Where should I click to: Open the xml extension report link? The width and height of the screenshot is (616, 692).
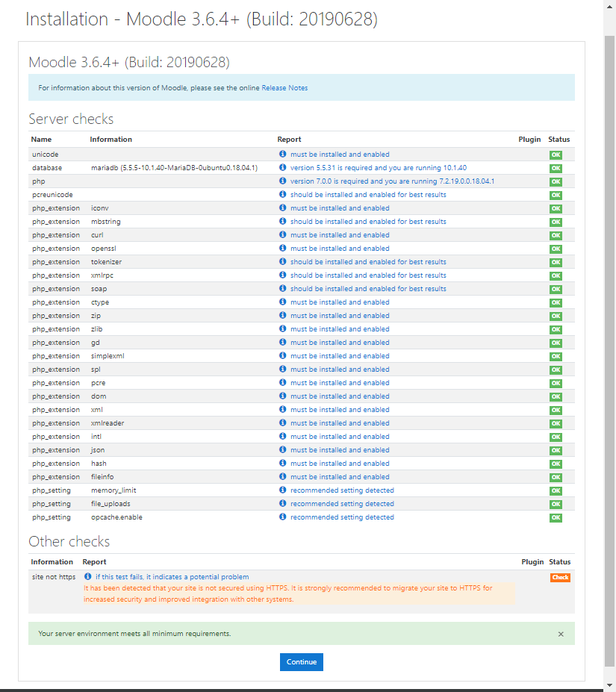click(x=340, y=410)
